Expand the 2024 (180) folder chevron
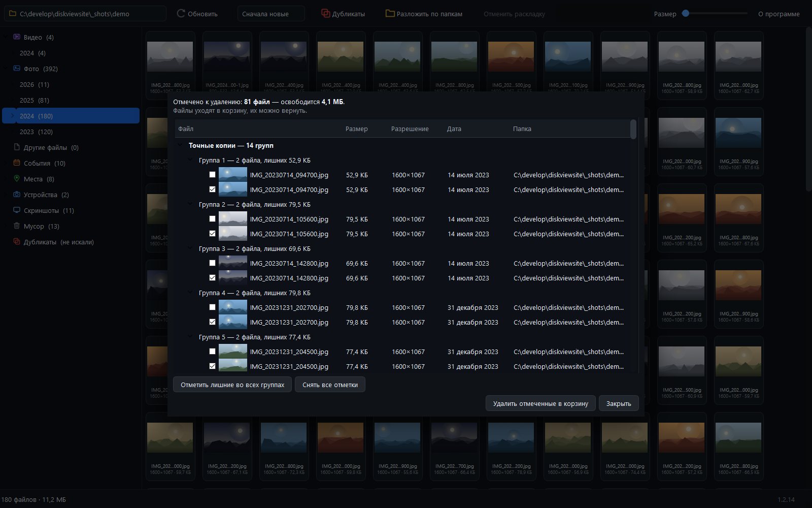The image size is (812, 508). point(13,116)
